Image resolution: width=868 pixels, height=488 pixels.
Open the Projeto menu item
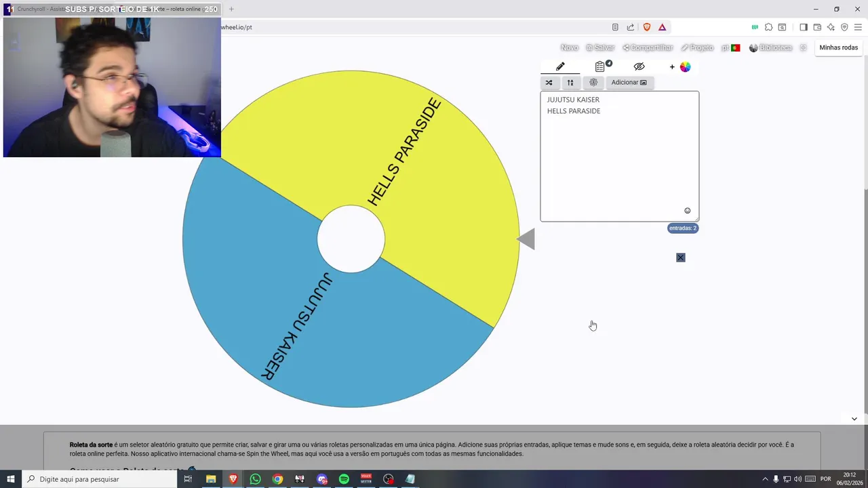click(697, 47)
